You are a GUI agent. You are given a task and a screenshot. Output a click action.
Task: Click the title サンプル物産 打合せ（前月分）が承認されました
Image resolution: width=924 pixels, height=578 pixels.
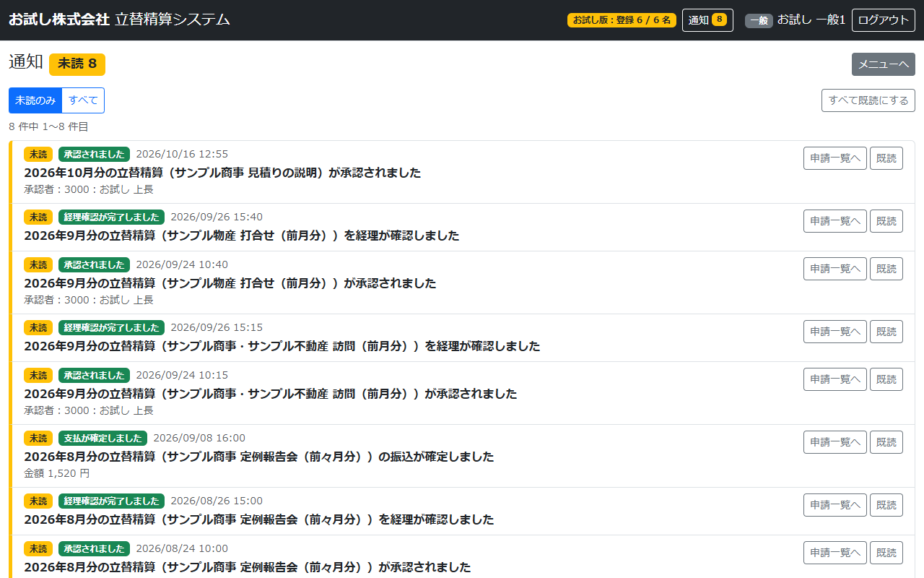coord(230,283)
